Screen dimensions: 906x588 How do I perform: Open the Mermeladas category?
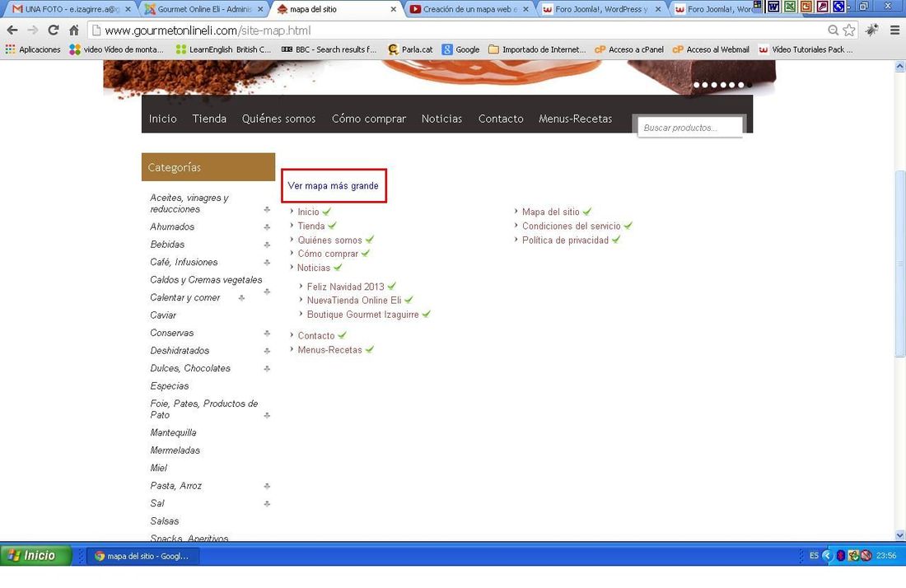click(175, 450)
